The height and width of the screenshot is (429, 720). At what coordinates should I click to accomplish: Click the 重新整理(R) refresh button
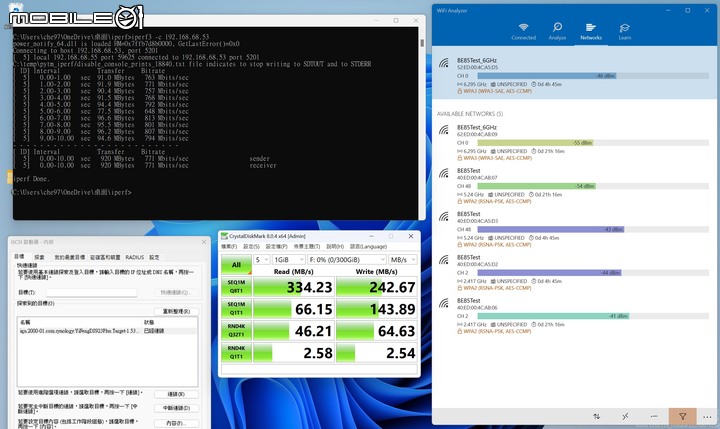click(x=176, y=311)
